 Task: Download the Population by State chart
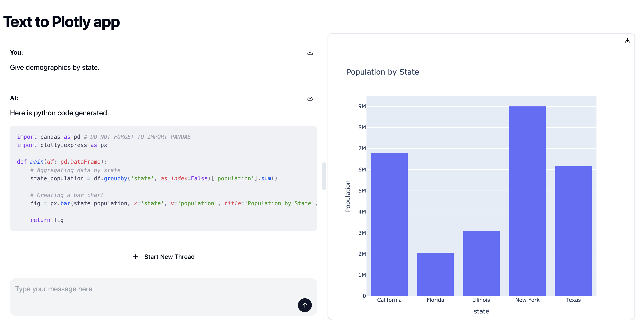tap(627, 41)
